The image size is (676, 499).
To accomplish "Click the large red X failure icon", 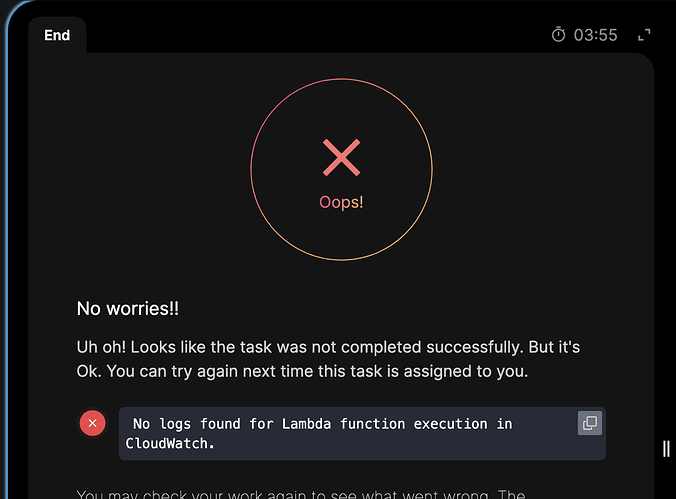I will point(341,157).
